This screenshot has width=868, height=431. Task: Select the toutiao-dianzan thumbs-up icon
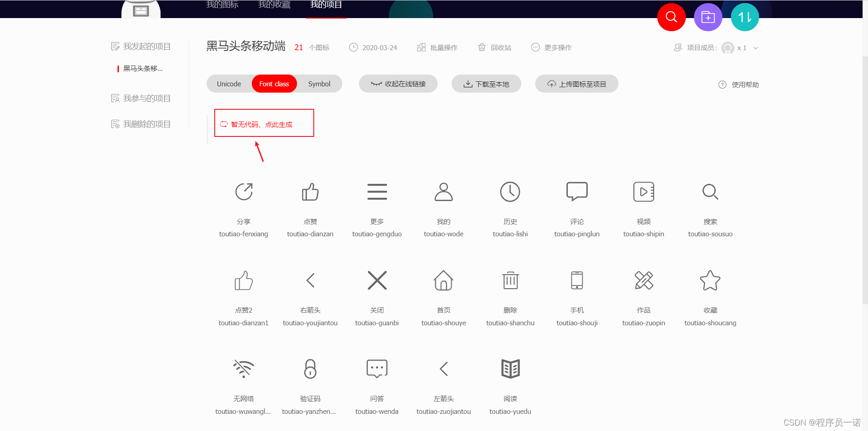(310, 192)
